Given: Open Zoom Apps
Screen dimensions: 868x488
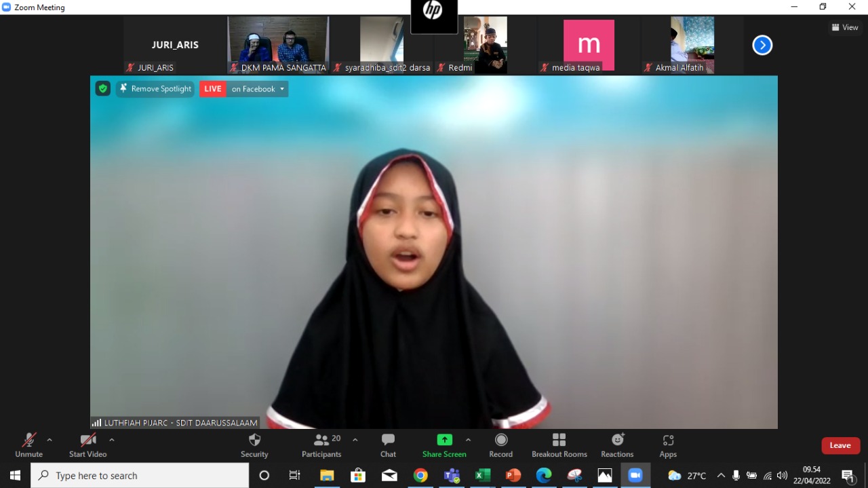Looking at the screenshot, I should (x=668, y=445).
